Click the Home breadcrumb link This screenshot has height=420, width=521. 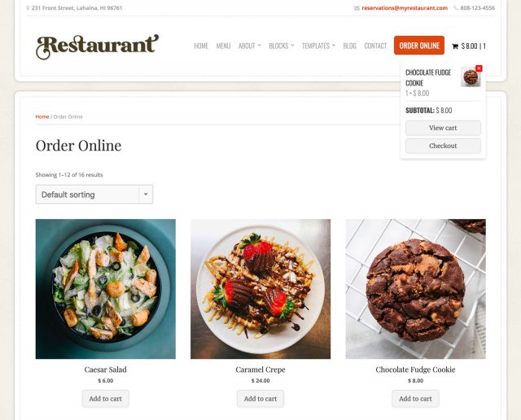42,117
